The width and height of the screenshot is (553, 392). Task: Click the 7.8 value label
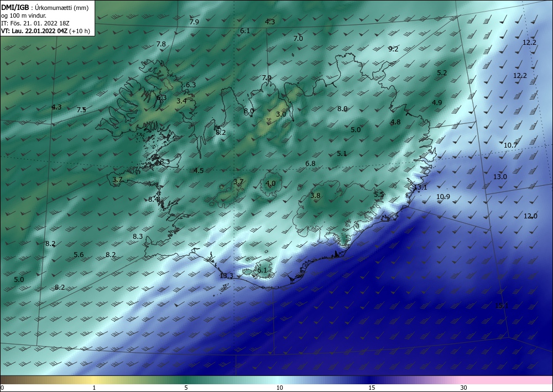(161, 44)
